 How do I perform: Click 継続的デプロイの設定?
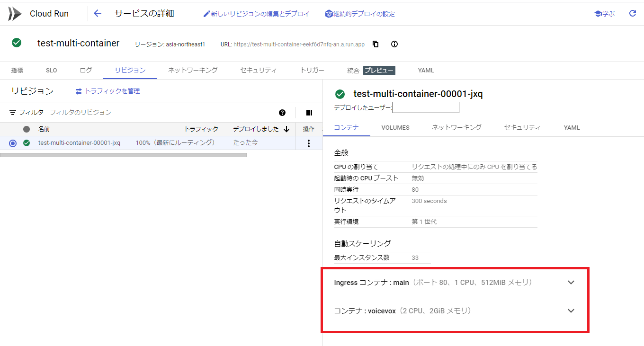(360, 14)
